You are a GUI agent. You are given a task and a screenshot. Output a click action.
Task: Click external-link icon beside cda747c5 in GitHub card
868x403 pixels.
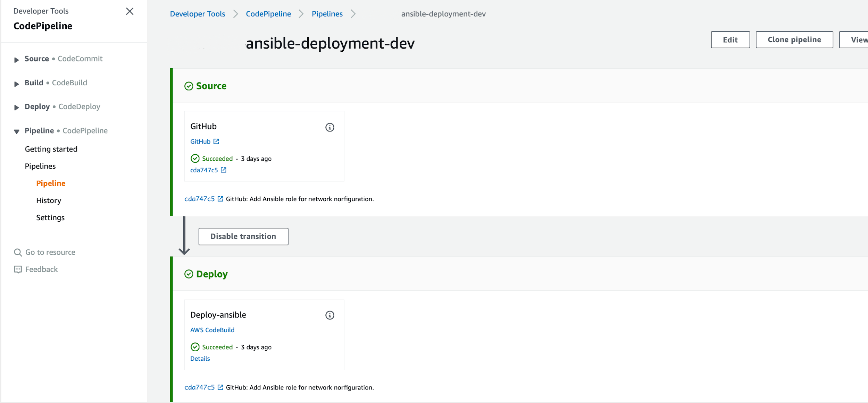(224, 170)
